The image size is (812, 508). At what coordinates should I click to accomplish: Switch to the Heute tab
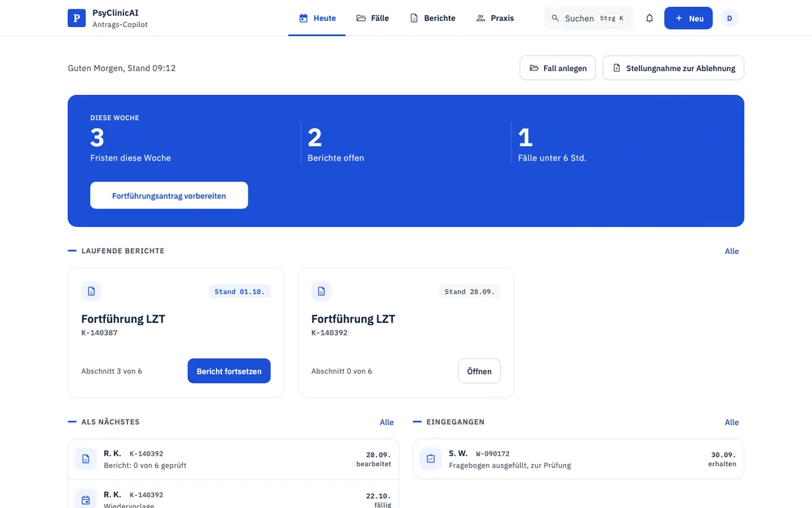[317, 18]
